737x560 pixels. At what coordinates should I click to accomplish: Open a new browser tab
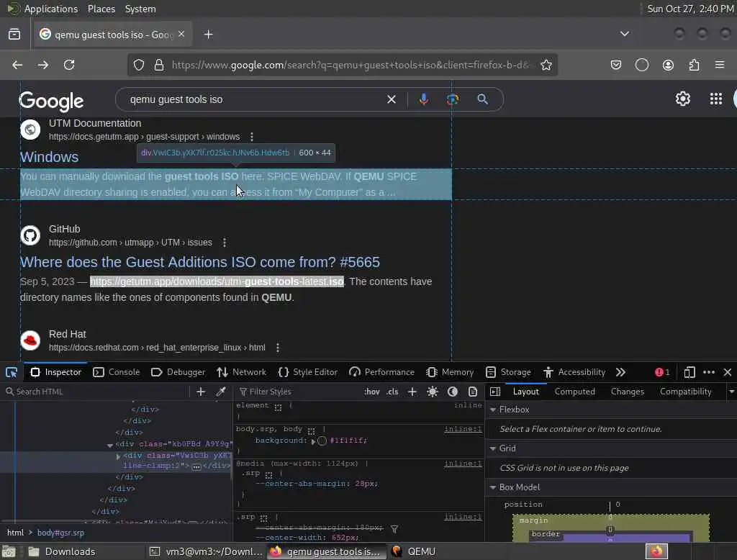(208, 35)
